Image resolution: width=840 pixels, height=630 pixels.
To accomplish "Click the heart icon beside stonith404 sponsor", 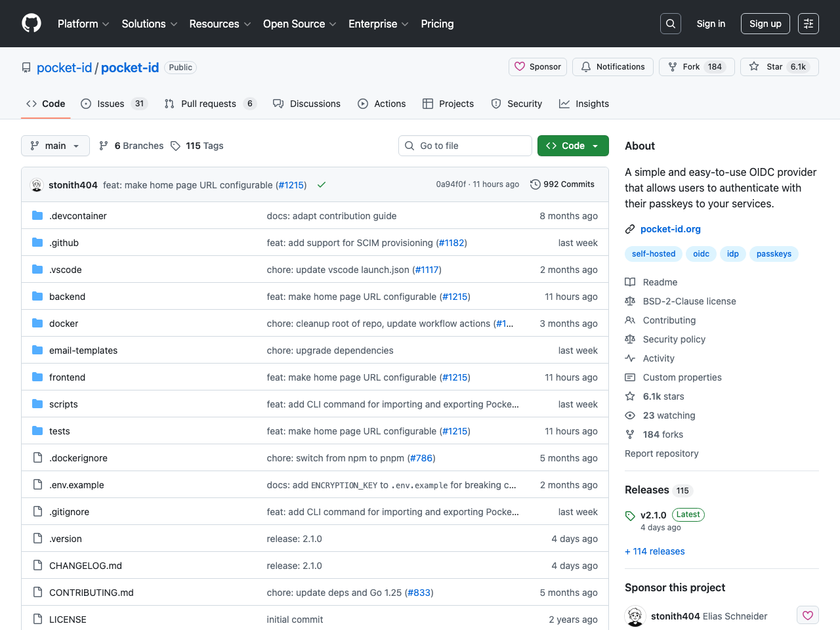I will tap(807, 616).
